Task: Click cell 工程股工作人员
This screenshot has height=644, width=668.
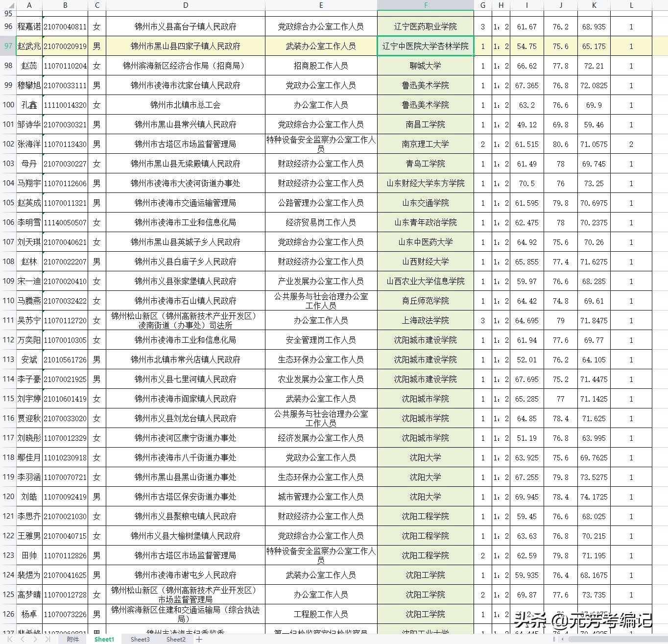Action: [x=321, y=614]
